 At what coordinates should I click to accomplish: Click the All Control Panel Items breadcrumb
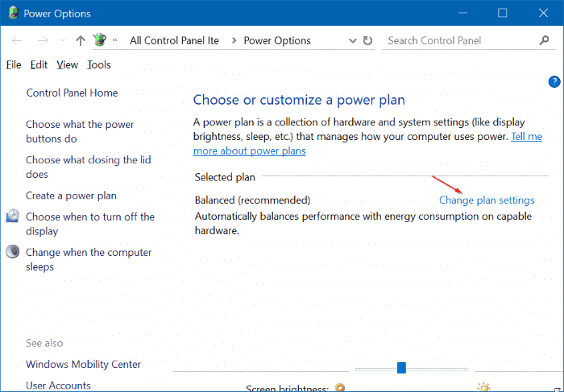tap(175, 40)
